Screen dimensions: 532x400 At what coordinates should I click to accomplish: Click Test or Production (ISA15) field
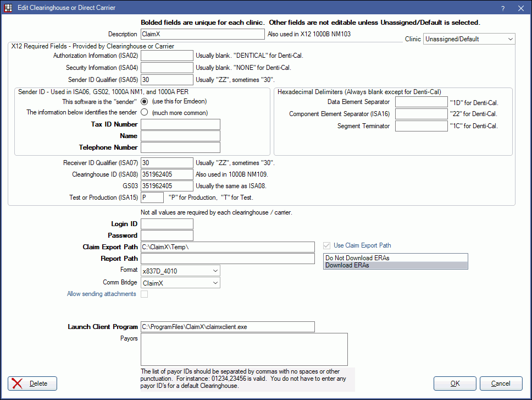pyautogui.click(x=152, y=198)
